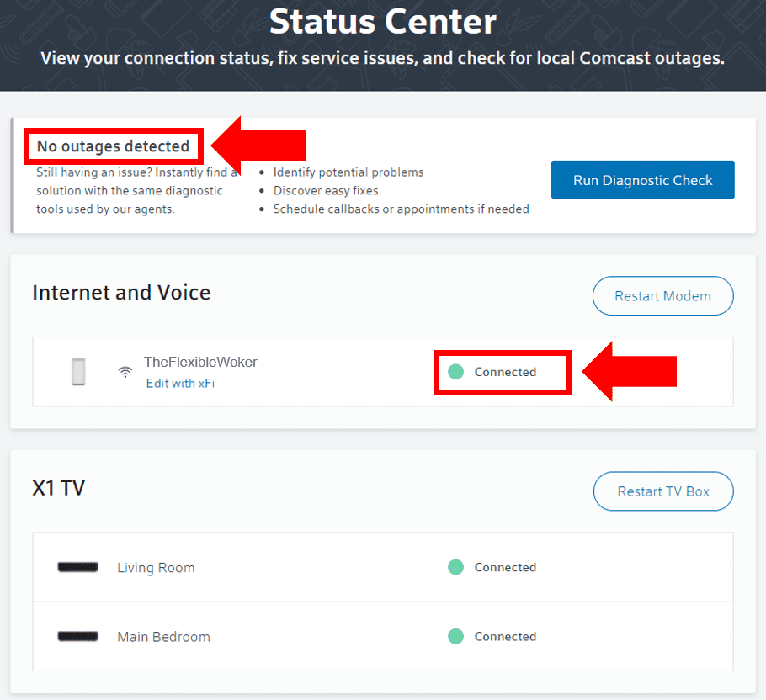Click the No outages detected heading
This screenshot has height=700, width=766.
pyautogui.click(x=113, y=146)
